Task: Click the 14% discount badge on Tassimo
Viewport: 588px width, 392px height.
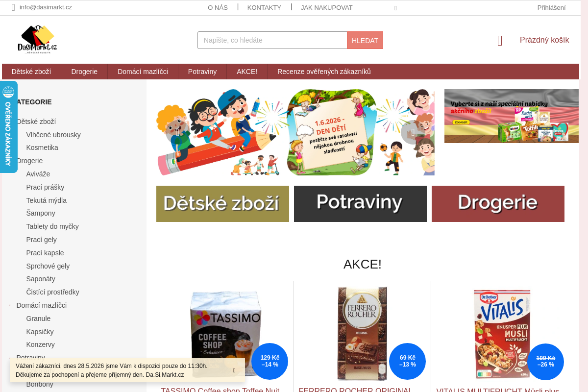Action: click(269, 361)
